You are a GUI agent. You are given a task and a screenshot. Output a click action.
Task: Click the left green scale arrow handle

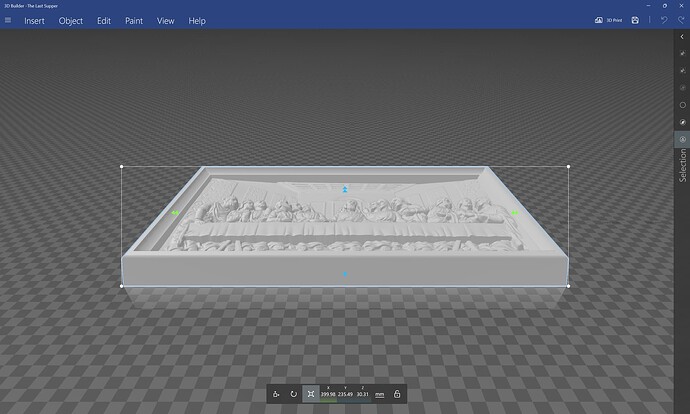(x=175, y=213)
